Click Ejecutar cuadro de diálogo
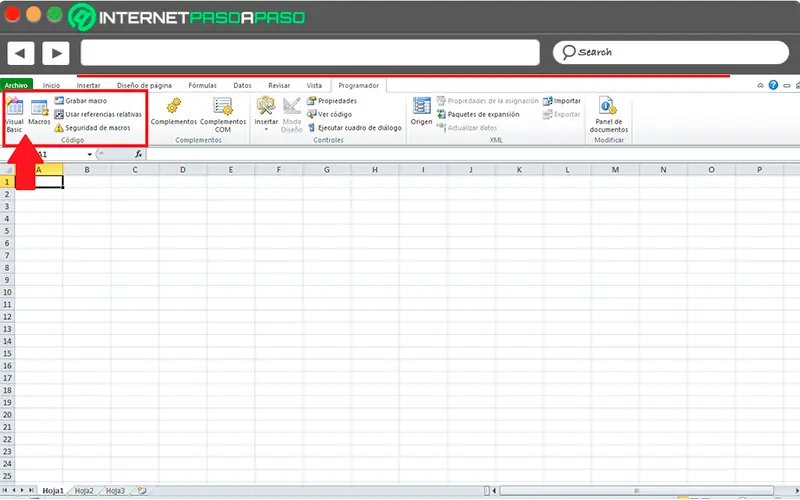800x500 pixels. tap(355, 128)
